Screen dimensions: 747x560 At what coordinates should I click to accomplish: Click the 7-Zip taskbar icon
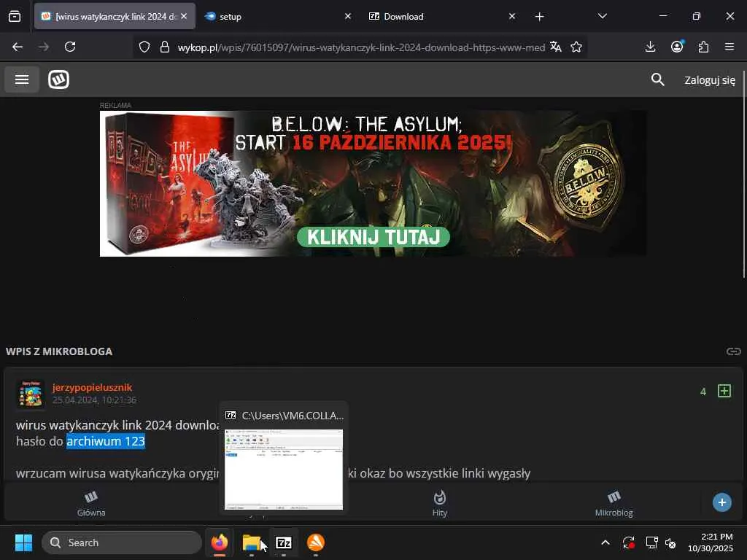coord(284,542)
